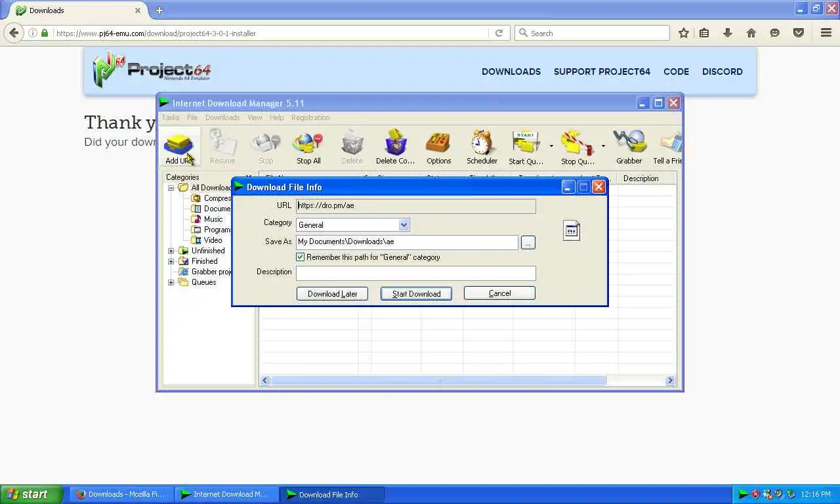Open Start Queue dropdown arrow
This screenshot has width=840, height=504.
[551, 146]
